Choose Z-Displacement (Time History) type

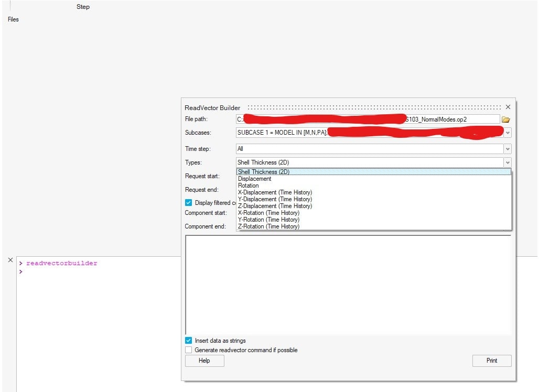click(x=275, y=206)
